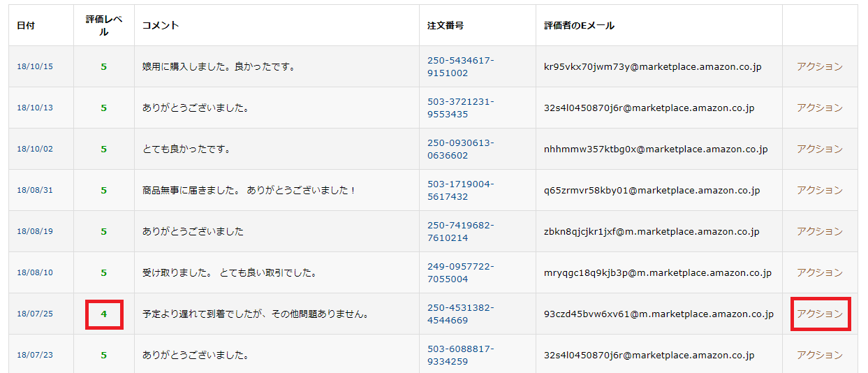Open order number 503-3721231-9553435
Image resolution: width=868 pixels, height=373 pixels.
[461, 108]
